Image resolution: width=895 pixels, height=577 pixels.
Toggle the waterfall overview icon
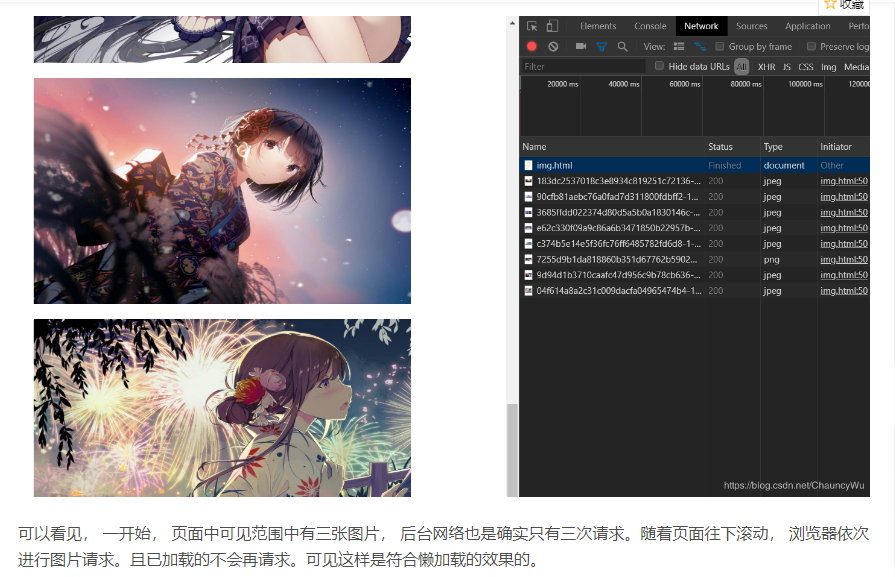click(700, 47)
